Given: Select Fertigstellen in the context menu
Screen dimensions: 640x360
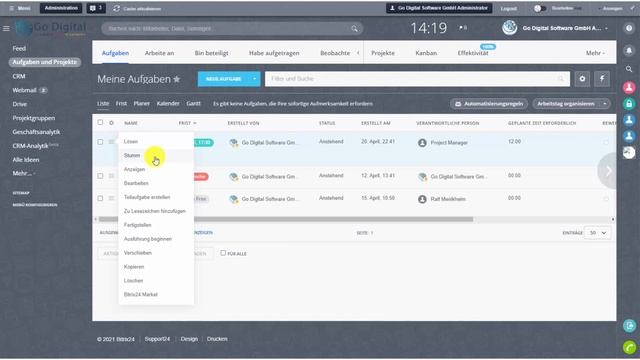Looking at the screenshot, I should (138, 225).
